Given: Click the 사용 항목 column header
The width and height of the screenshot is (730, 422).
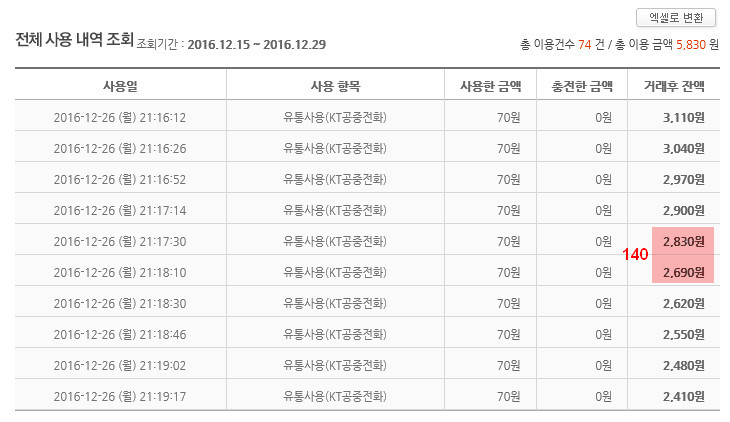Looking at the screenshot, I should pos(336,85).
